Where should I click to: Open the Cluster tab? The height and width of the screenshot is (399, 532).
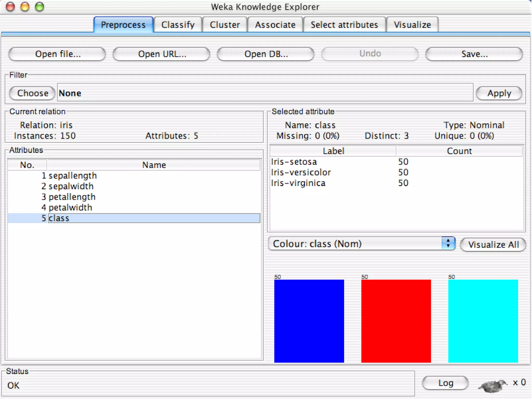(225, 25)
